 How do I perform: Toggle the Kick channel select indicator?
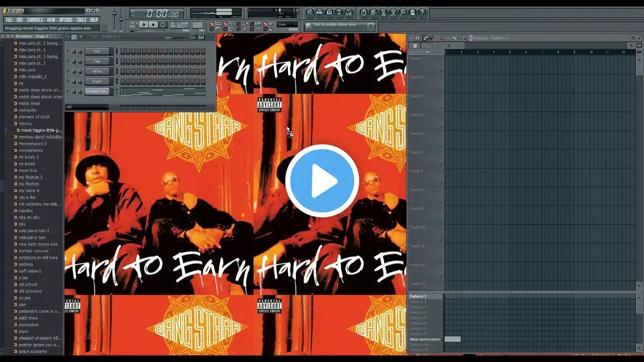[117, 51]
